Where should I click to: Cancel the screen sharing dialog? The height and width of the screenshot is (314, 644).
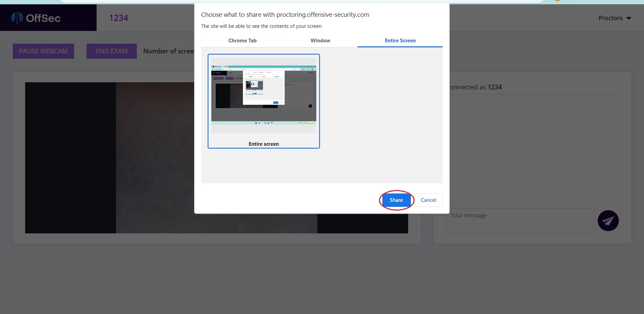click(x=428, y=200)
